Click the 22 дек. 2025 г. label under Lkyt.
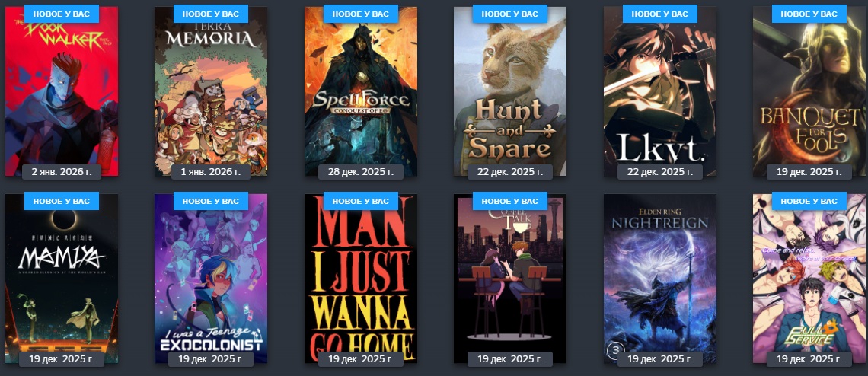Screen dimensions: 868x376 coord(660,172)
